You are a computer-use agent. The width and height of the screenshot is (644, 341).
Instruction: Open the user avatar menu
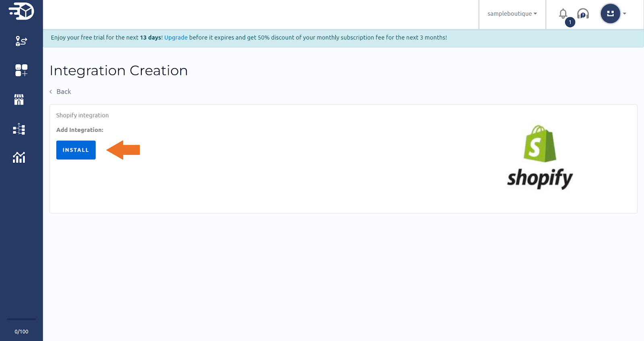pyautogui.click(x=610, y=14)
